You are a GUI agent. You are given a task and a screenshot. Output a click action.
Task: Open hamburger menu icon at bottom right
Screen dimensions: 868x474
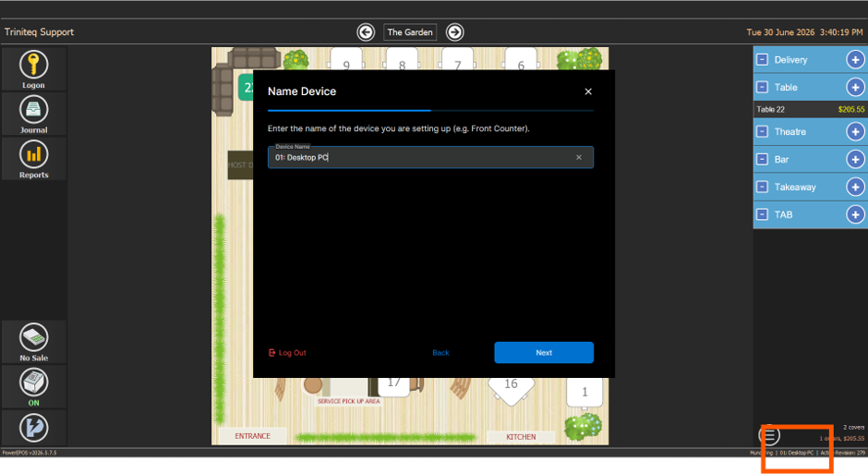[x=769, y=435]
